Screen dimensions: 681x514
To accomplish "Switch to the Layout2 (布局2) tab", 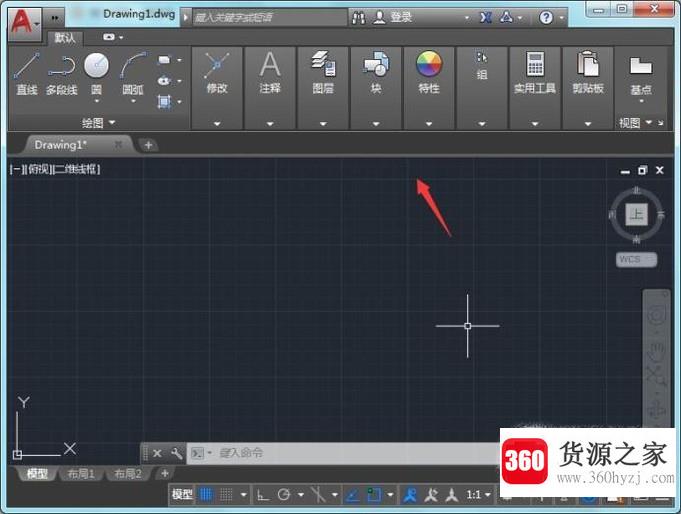I will (x=128, y=474).
